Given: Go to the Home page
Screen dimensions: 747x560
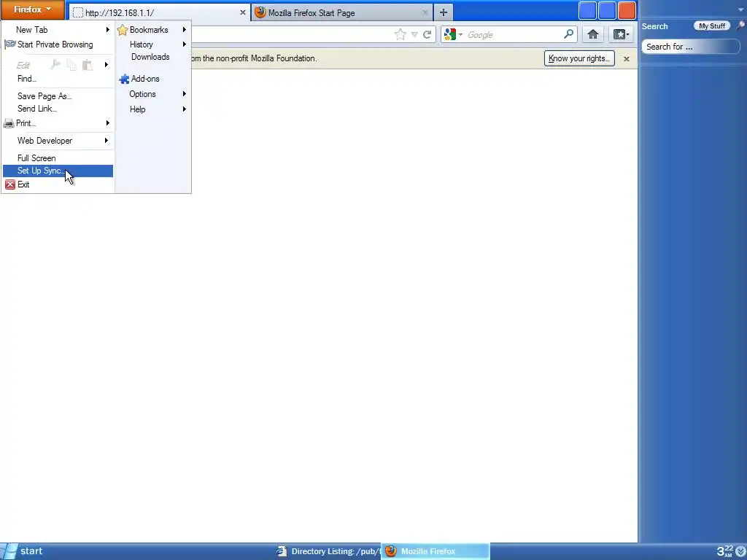Looking at the screenshot, I should pos(593,34).
